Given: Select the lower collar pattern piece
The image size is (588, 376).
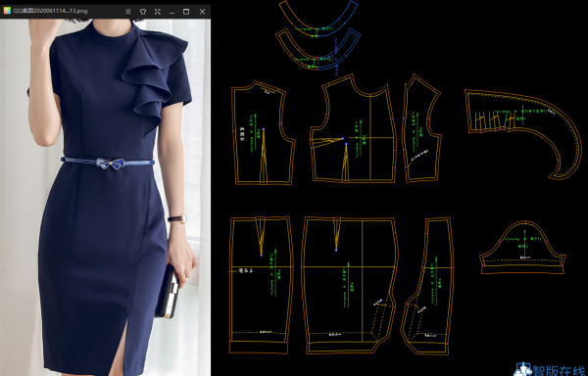Looking at the screenshot, I should click(x=318, y=49).
